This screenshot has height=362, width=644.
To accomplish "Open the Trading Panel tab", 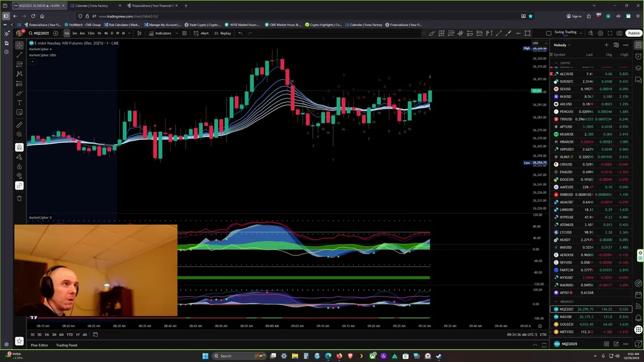I will [x=66, y=345].
